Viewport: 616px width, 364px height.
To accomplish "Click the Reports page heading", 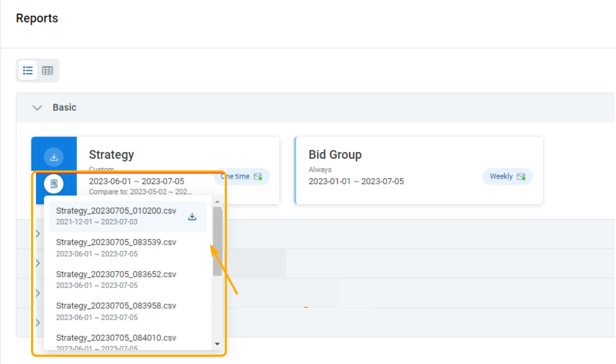I will 37,18.
